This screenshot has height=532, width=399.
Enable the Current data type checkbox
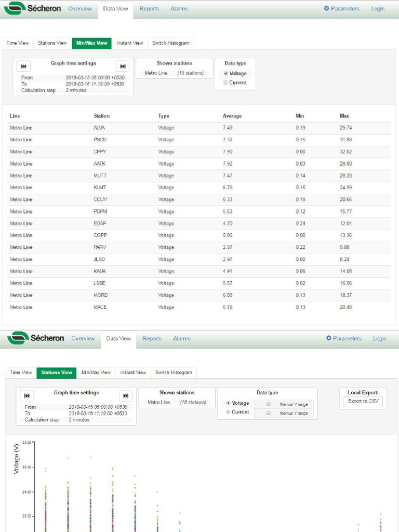pyautogui.click(x=225, y=83)
